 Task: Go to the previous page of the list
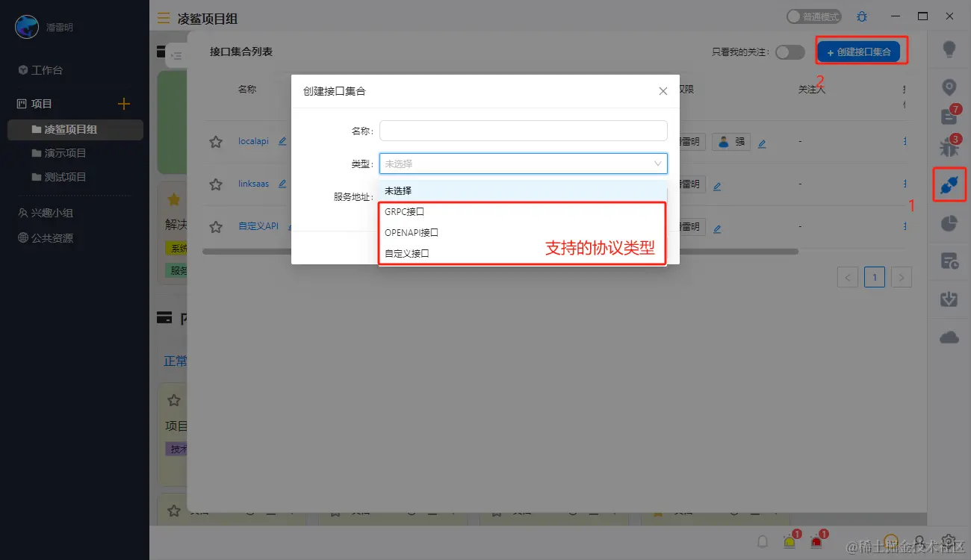[x=848, y=277]
